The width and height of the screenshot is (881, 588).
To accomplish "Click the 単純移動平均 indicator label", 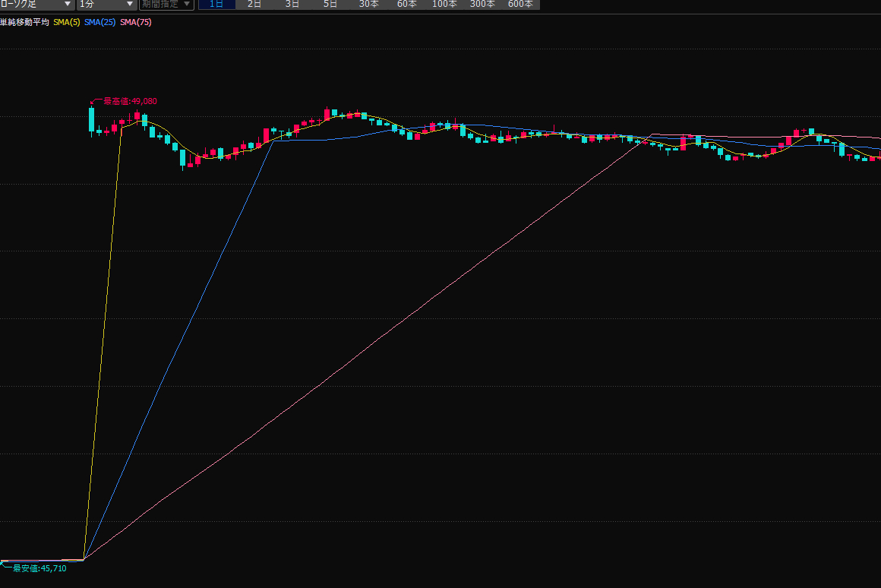I will [x=24, y=23].
